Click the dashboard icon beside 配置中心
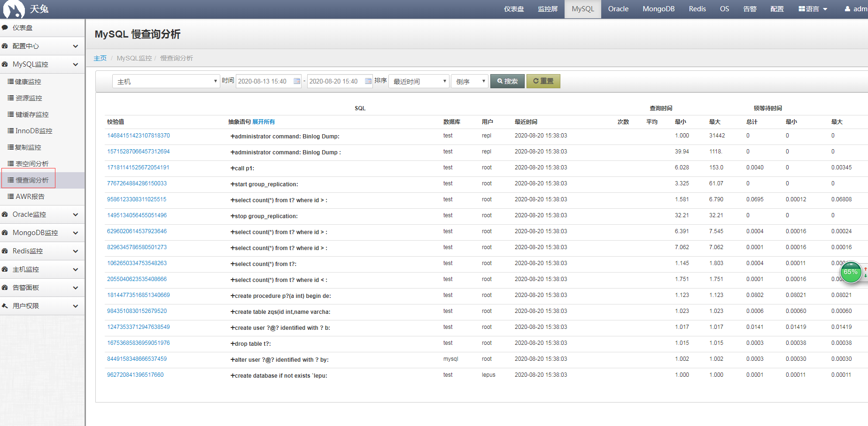This screenshot has height=426, width=868. [x=5, y=46]
